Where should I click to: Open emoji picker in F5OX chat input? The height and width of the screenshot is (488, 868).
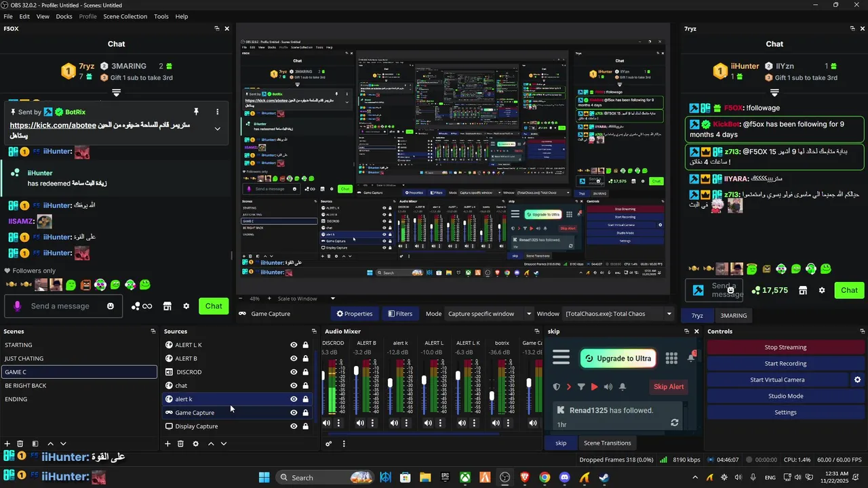point(111,306)
